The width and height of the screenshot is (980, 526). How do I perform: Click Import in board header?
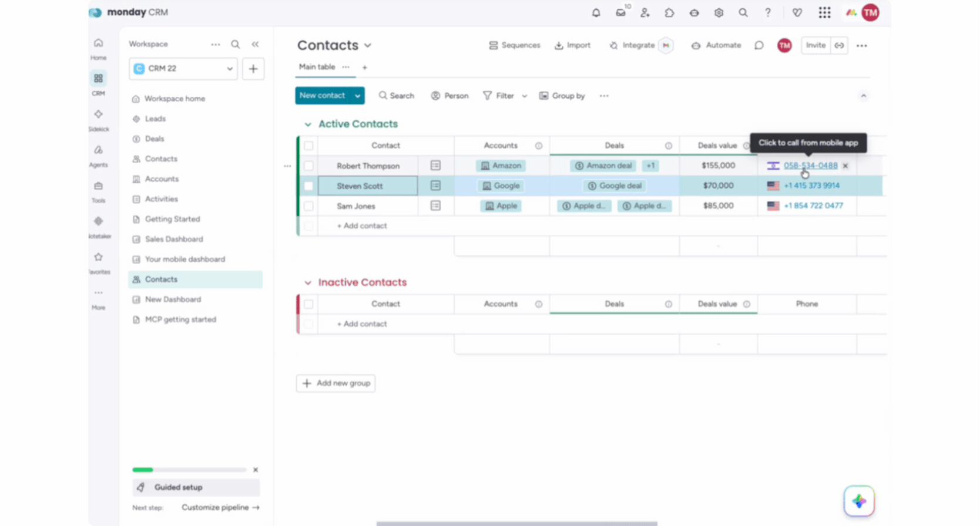573,45
